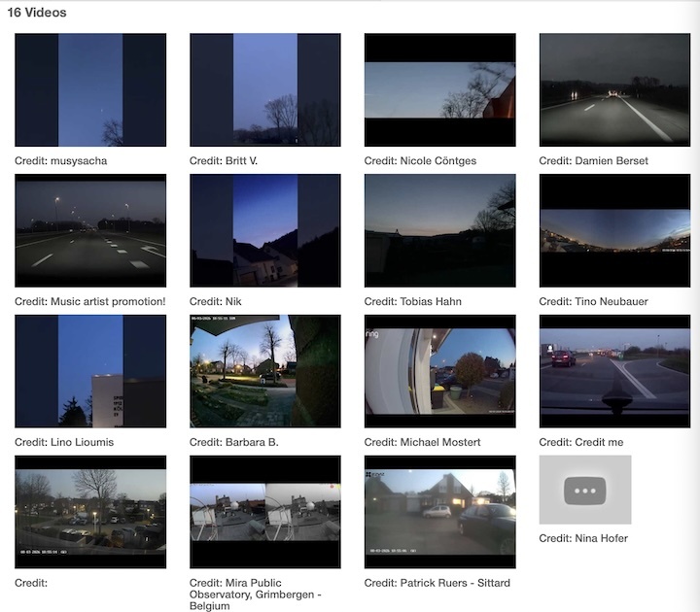View Mira Public Observatory's split-view video
700x612 pixels.
[x=265, y=512]
